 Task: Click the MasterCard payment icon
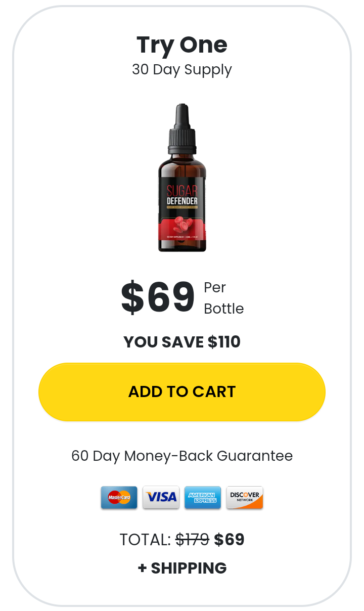point(119,498)
